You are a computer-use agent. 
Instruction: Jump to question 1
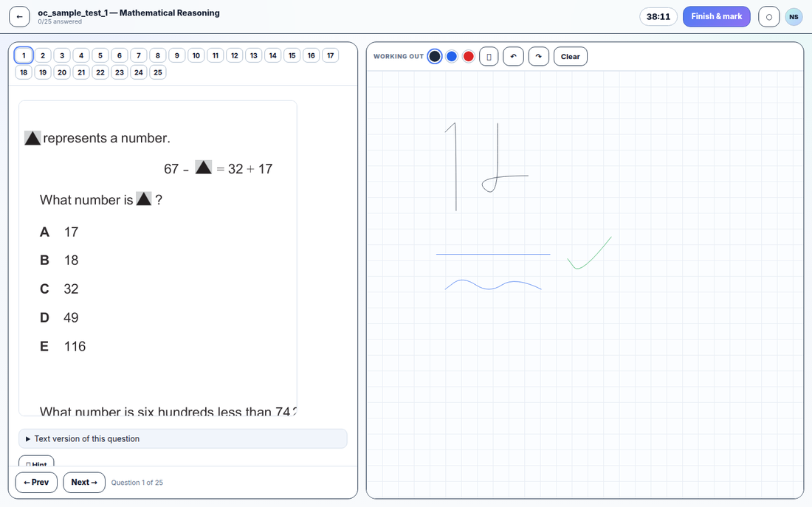click(24, 55)
